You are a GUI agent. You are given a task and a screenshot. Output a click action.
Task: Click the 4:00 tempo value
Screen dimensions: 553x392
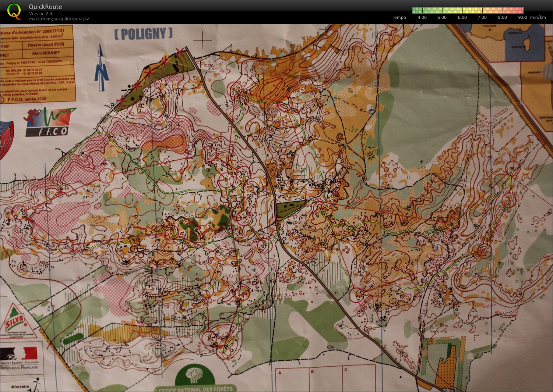coord(422,17)
